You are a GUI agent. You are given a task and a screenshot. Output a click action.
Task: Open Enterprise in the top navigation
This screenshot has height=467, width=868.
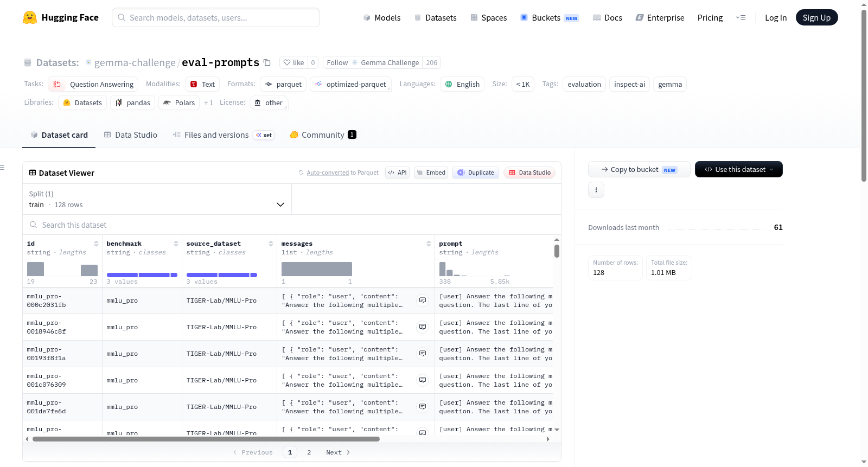point(660,17)
